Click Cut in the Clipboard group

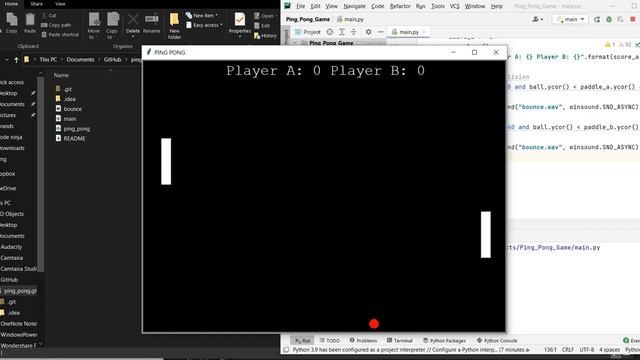pyautogui.click(x=49, y=16)
